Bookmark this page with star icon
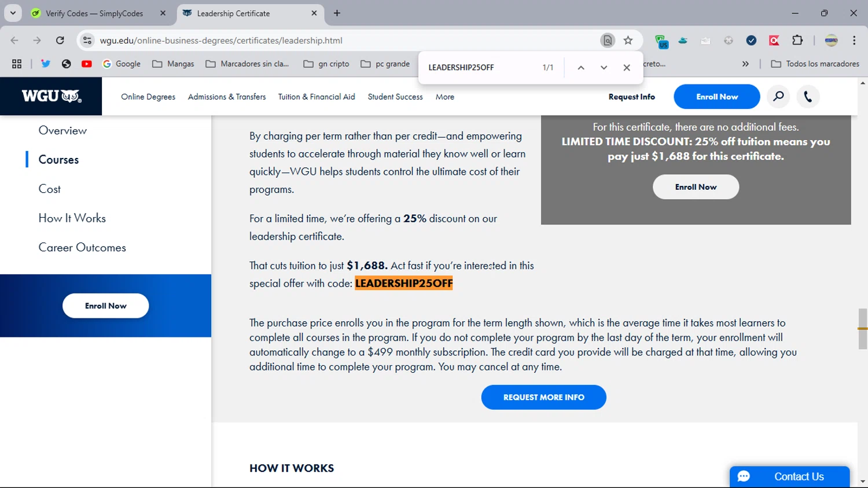Image resolution: width=868 pixels, height=488 pixels. (x=628, y=41)
